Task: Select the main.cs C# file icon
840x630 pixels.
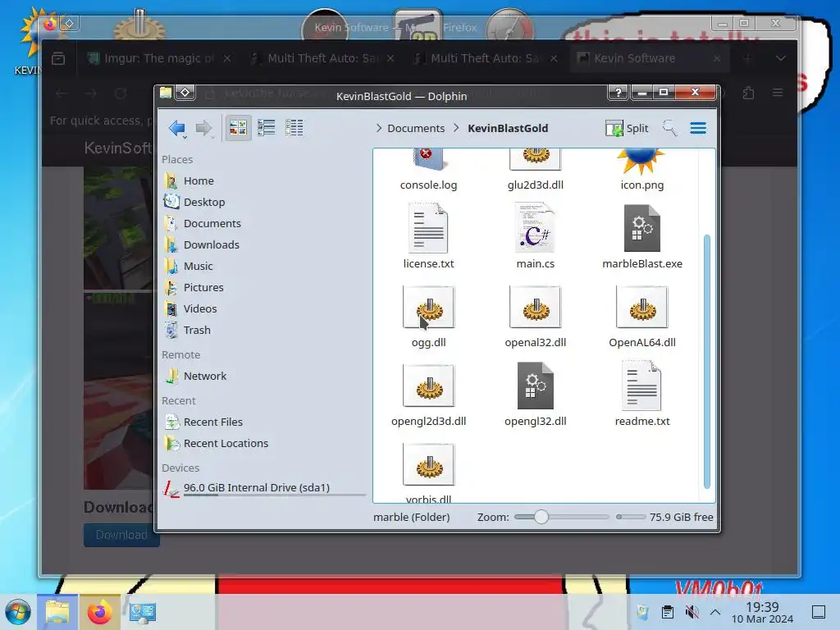Action: [x=535, y=228]
